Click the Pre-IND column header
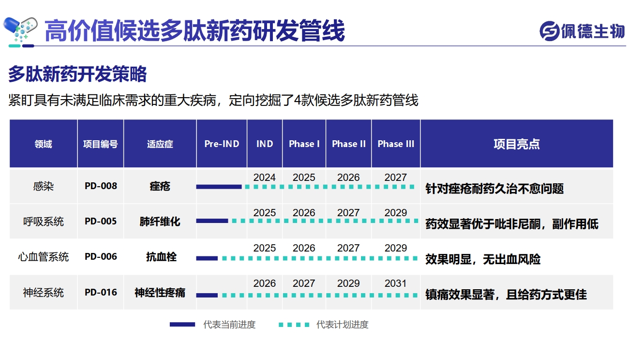 (x=222, y=144)
